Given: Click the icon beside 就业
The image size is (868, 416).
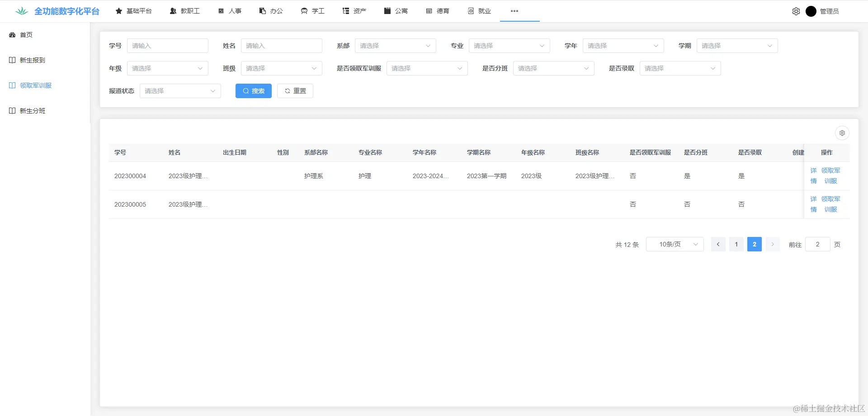Looking at the screenshot, I should [471, 11].
